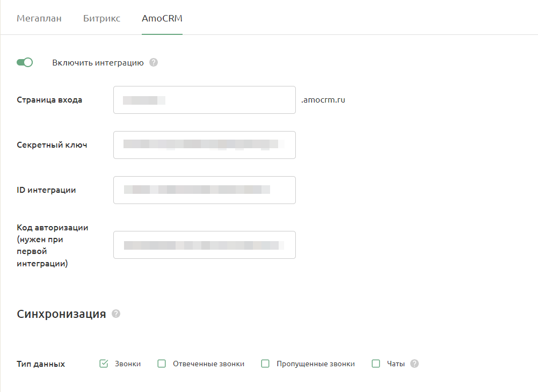This screenshot has width=538, height=392.
Task: Click the Страница входа label
Action: tap(49, 100)
